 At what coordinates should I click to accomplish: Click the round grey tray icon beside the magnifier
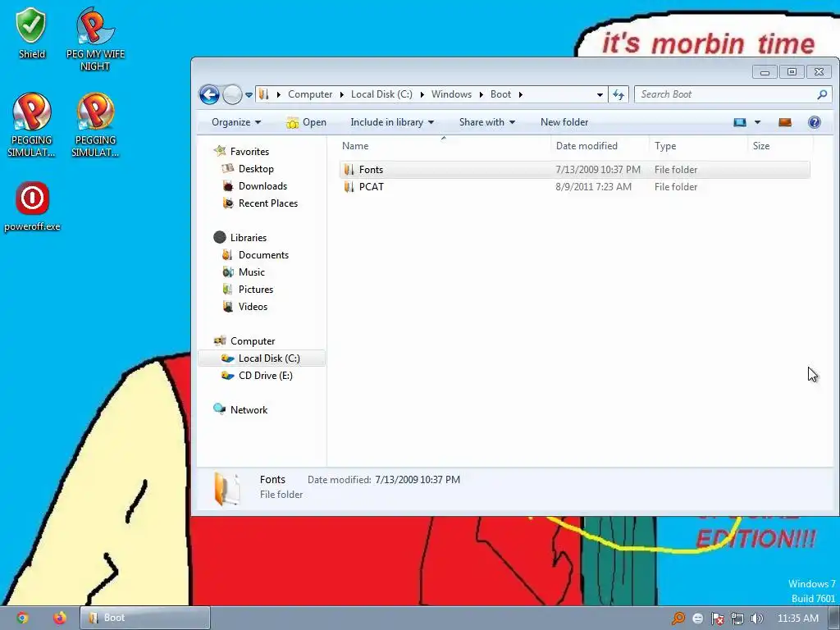point(697,619)
